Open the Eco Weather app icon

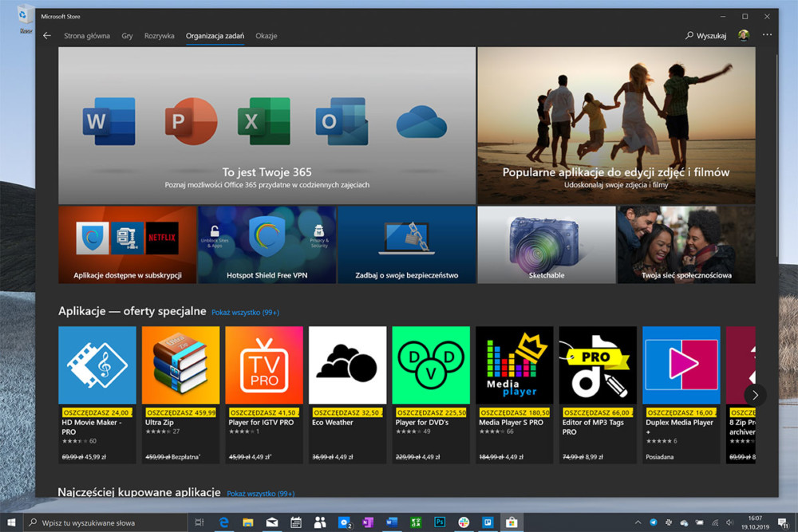[348, 365]
